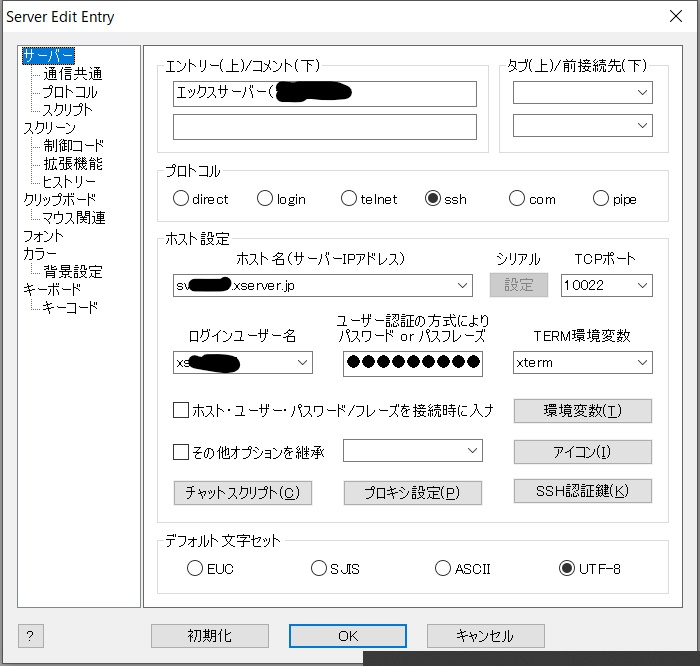700x666 pixels.
Task: Open プロキシ設定(P) dialog
Action: tap(413, 493)
